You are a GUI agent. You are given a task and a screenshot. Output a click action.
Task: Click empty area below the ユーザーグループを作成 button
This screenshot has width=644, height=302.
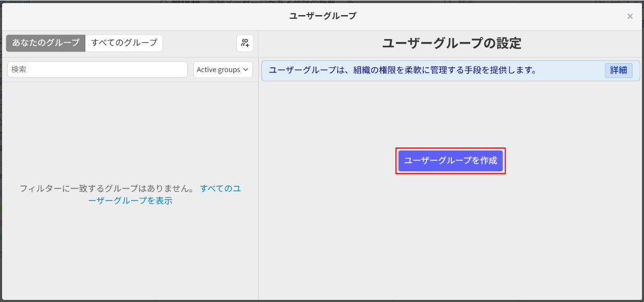click(x=450, y=234)
